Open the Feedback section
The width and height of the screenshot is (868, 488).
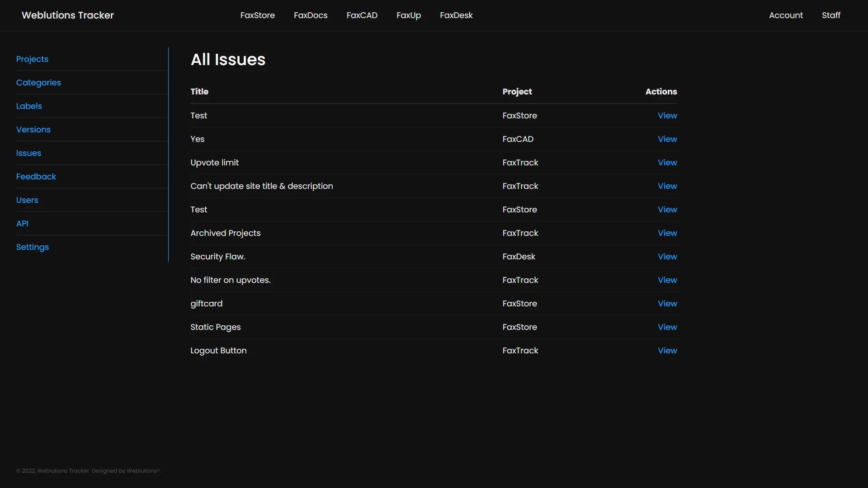point(36,176)
